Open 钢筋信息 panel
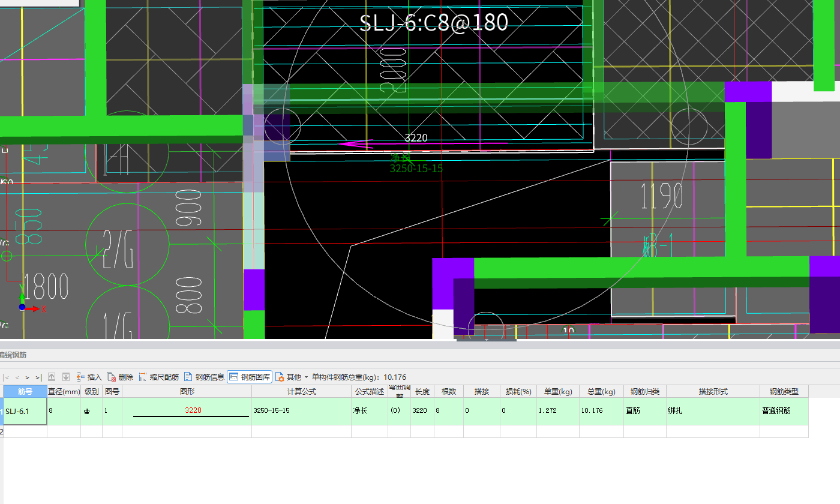The height and width of the screenshot is (504, 840). click(204, 377)
